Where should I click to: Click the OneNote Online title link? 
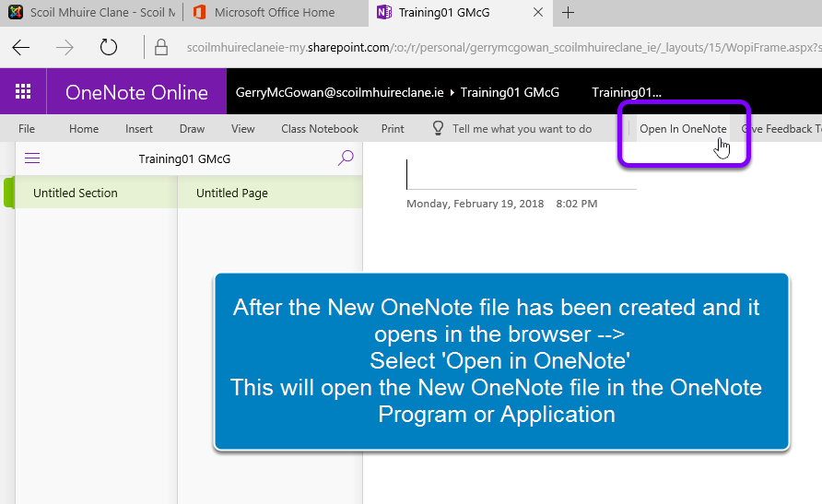click(136, 92)
